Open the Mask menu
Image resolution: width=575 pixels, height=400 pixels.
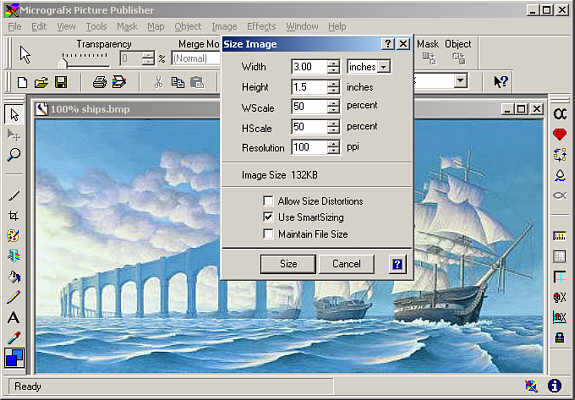click(127, 27)
